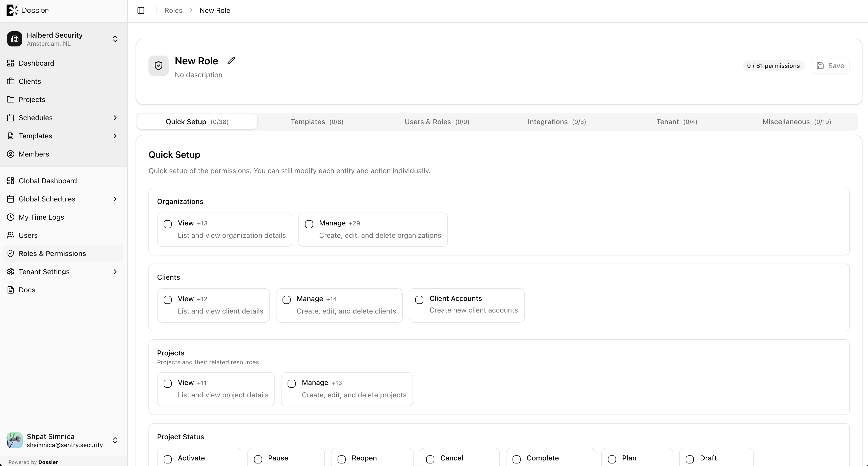This screenshot has height=466, width=868.
Task: Click the Halberd Security building icon
Action: pyautogui.click(x=14, y=39)
